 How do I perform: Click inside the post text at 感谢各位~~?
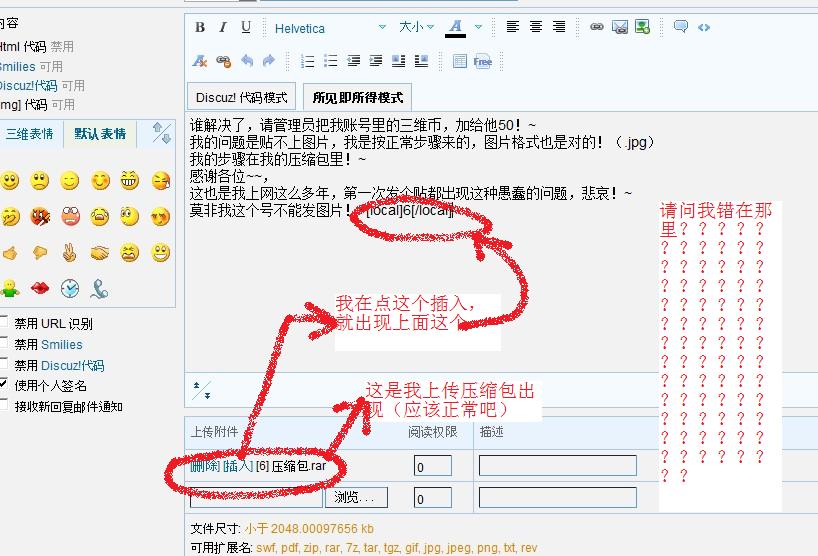tap(228, 176)
